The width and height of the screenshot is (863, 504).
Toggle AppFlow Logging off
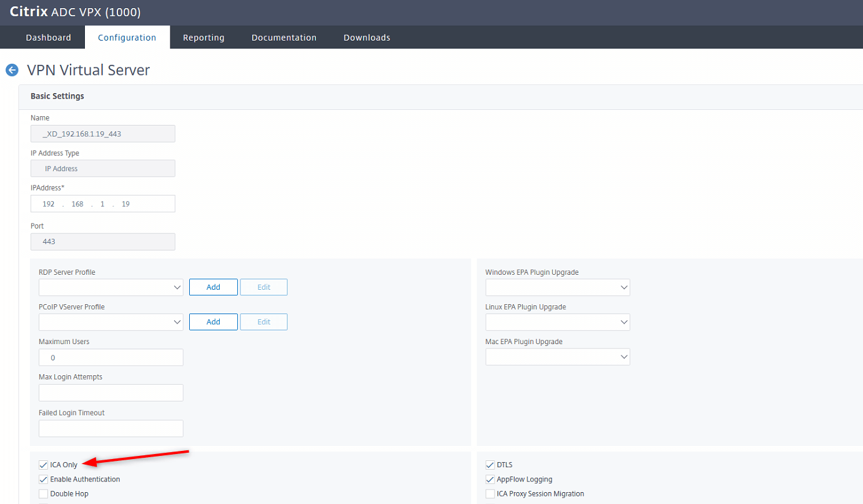pos(490,479)
